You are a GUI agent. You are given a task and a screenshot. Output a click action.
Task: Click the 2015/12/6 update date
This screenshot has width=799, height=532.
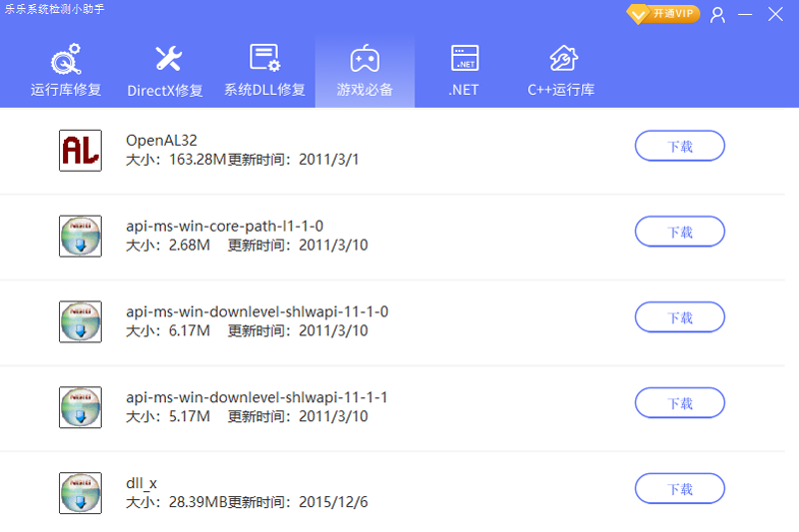(334, 502)
